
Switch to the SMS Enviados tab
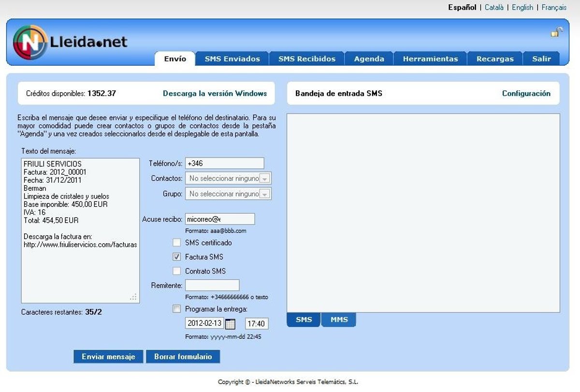[x=232, y=59]
